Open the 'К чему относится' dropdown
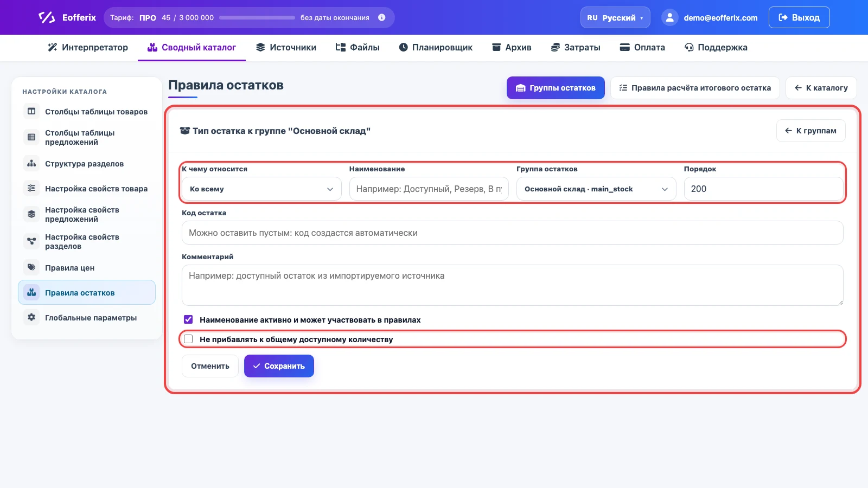 coord(261,189)
